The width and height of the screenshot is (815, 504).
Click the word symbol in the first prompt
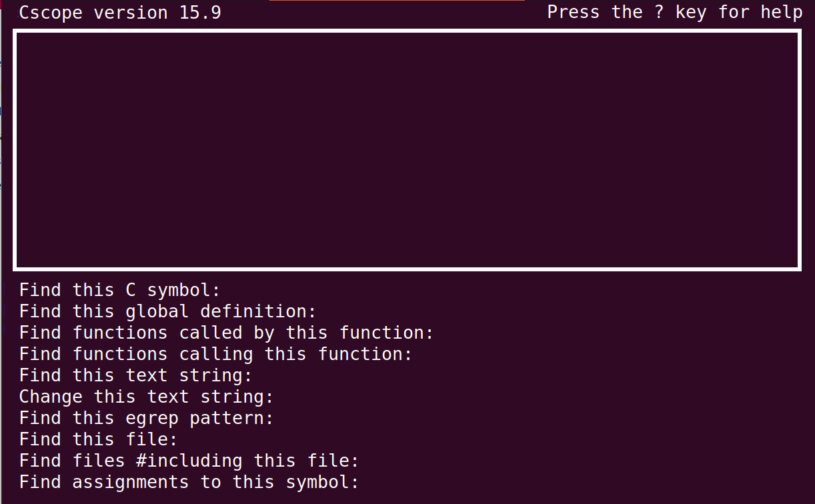coord(178,290)
